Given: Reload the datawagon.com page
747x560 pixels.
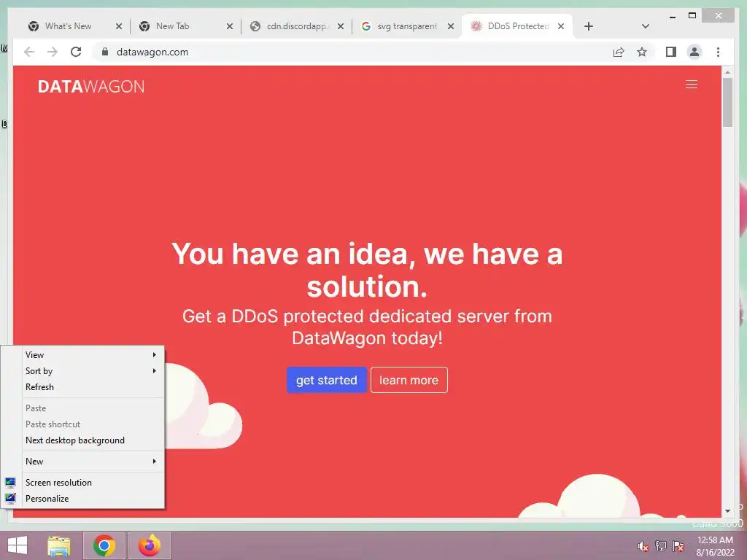Looking at the screenshot, I should pos(76,52).
